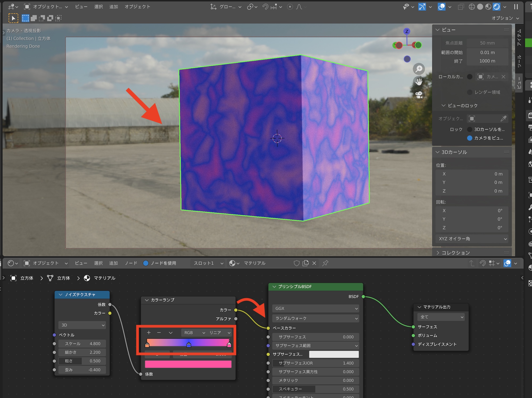Click the pin icon in node editor header
The width and height of the screenshot is (532, 398).
click(x=325, y=263)
